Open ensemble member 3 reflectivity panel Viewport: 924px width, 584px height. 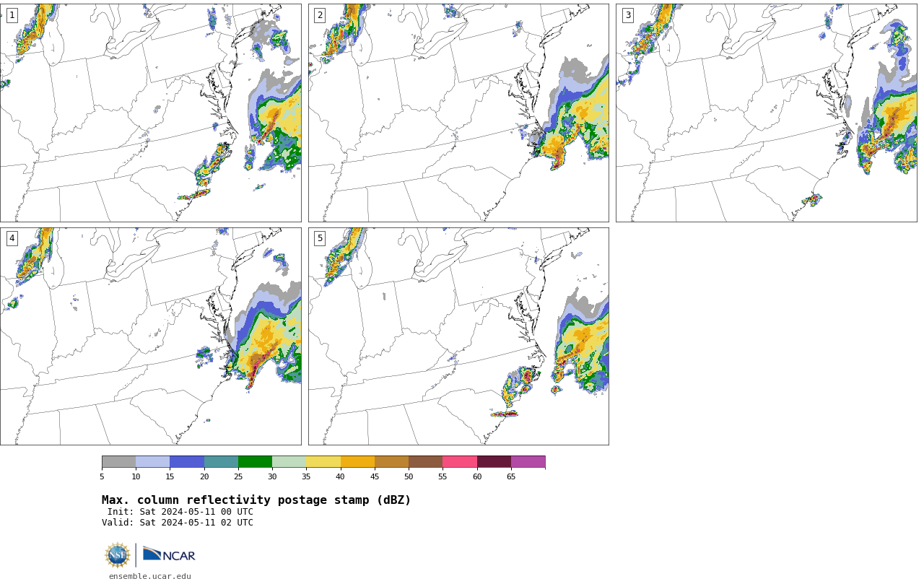767,113
